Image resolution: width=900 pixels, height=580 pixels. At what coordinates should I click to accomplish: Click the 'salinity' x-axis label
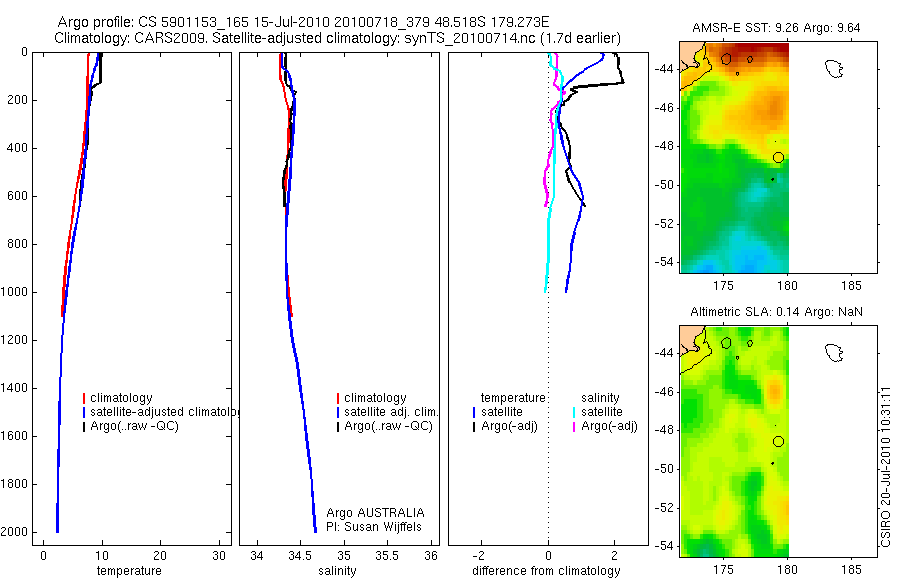point(338,571)
